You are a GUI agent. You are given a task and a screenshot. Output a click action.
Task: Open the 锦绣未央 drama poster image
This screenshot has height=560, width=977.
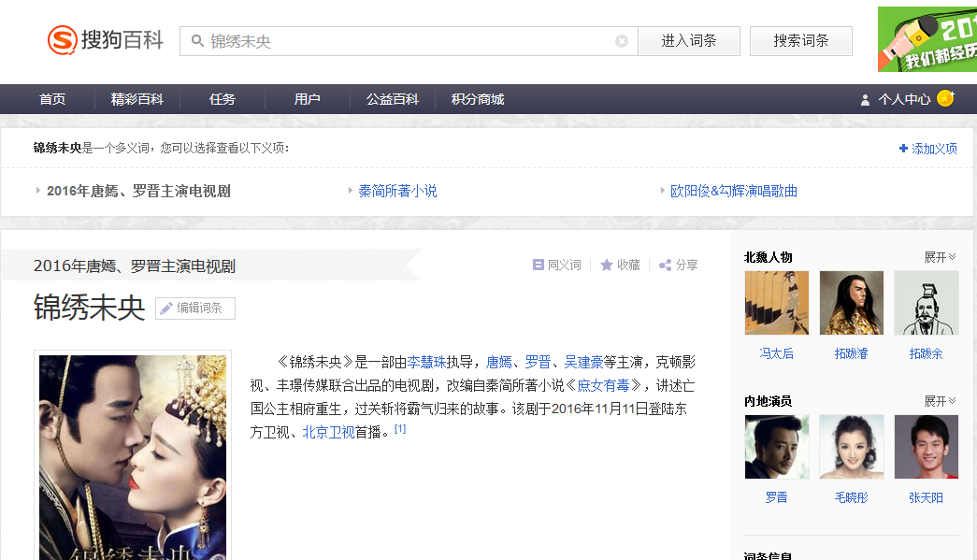(x=133, y=458)
